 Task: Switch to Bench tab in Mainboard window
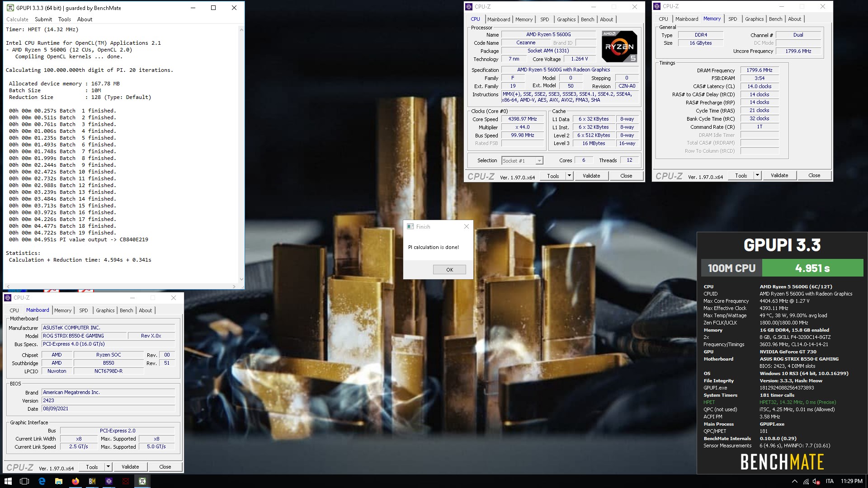pyautogui.click(x=126, y=310)
